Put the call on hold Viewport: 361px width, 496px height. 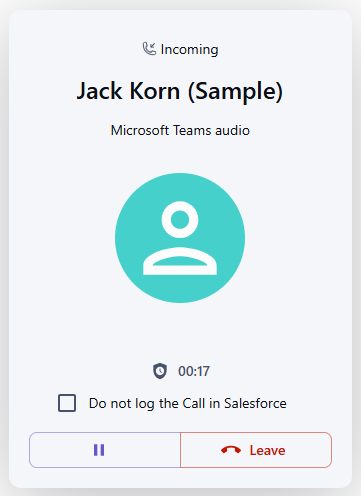[x=105, y=450]
